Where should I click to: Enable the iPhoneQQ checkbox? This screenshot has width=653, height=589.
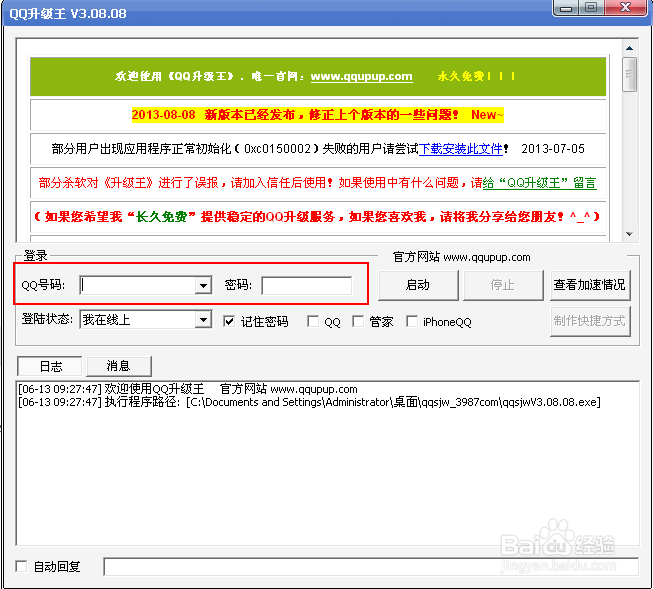[412, 321]
